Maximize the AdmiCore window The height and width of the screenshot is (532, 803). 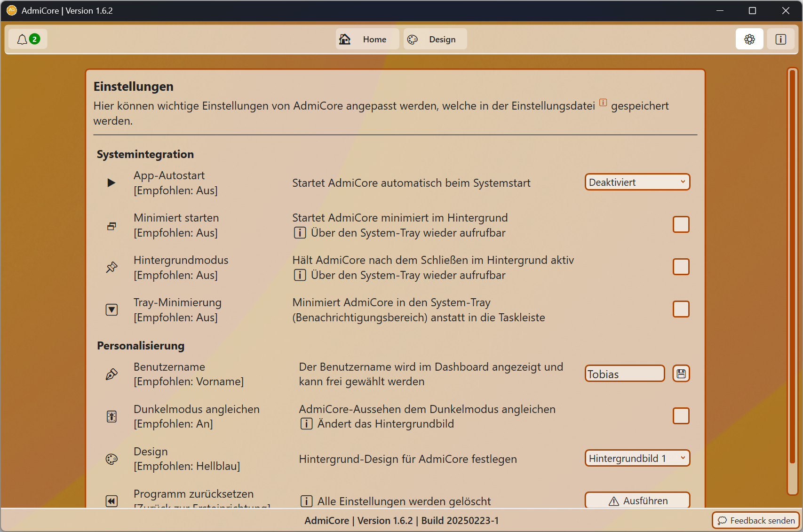752,10
